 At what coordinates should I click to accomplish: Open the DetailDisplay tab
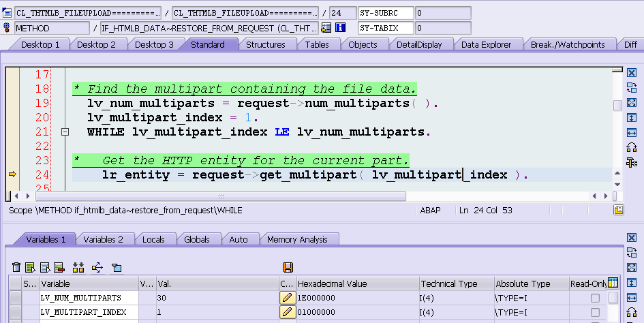pyautogui.click(x=419, y=44)
